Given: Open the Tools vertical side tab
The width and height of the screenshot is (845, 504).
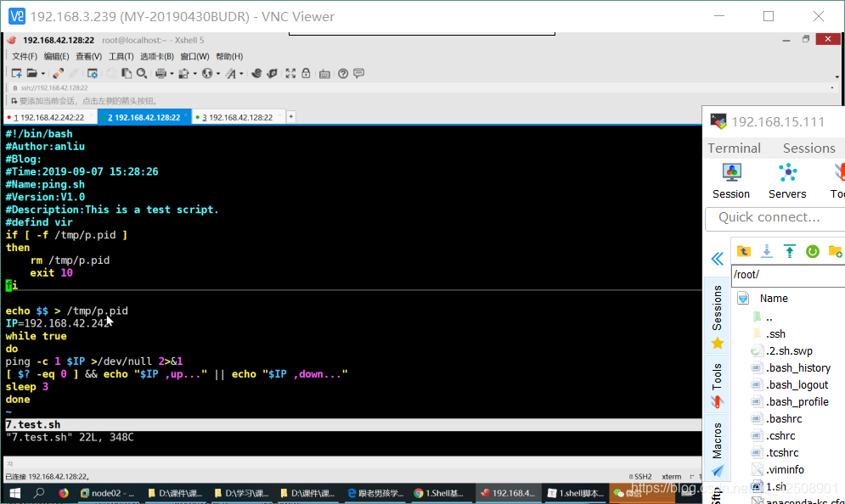Looking at the screenshot, I should pyautogui.click(x=718, y=385).
